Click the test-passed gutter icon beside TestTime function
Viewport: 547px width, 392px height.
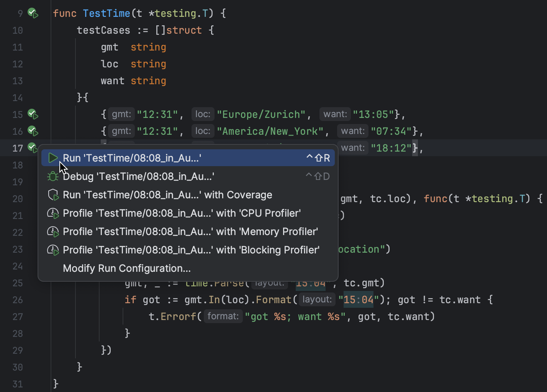[x=33, y=13]
